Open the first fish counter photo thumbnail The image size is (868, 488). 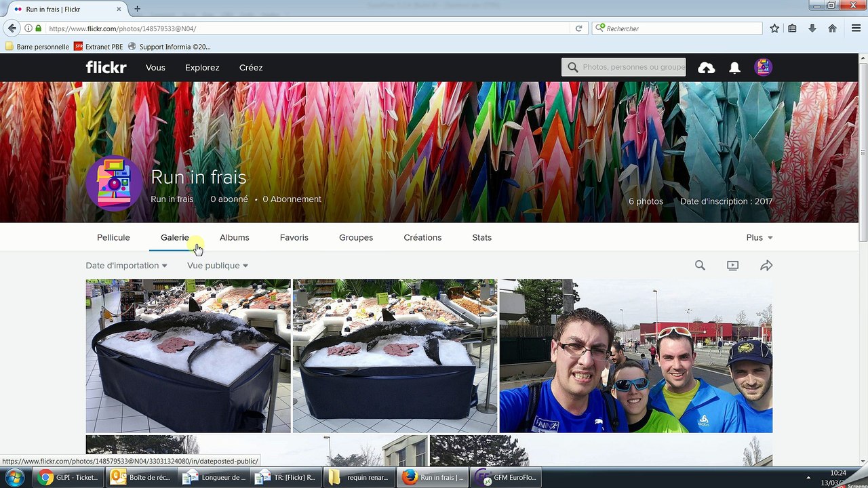click(188, 356)
